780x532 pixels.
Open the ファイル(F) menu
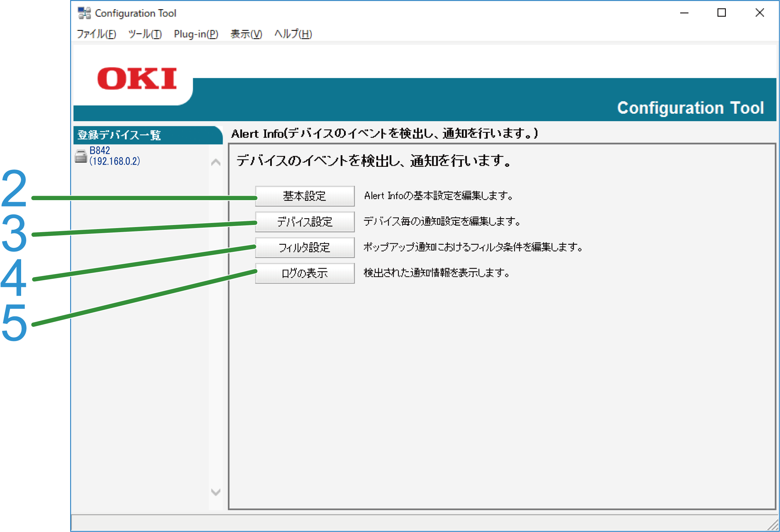96,34
